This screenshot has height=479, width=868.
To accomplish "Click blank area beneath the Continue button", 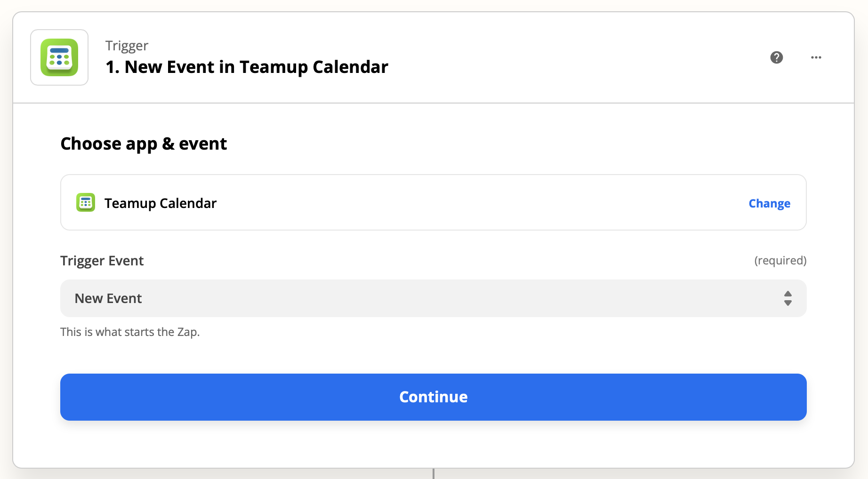I will pos(434,444).
